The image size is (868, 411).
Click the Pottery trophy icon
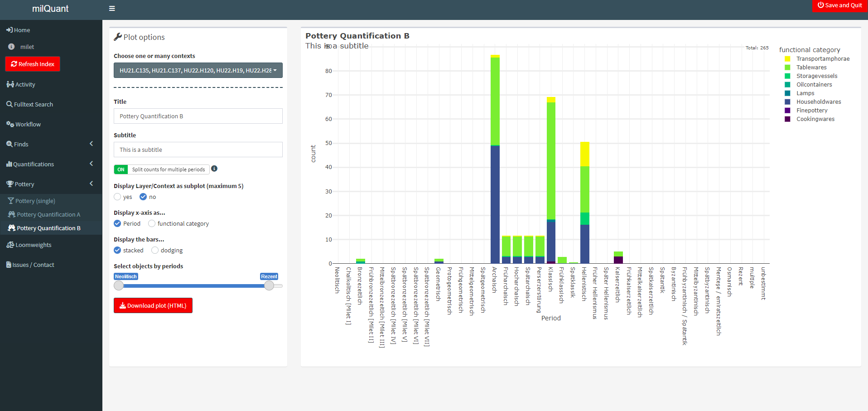point(10,184)
